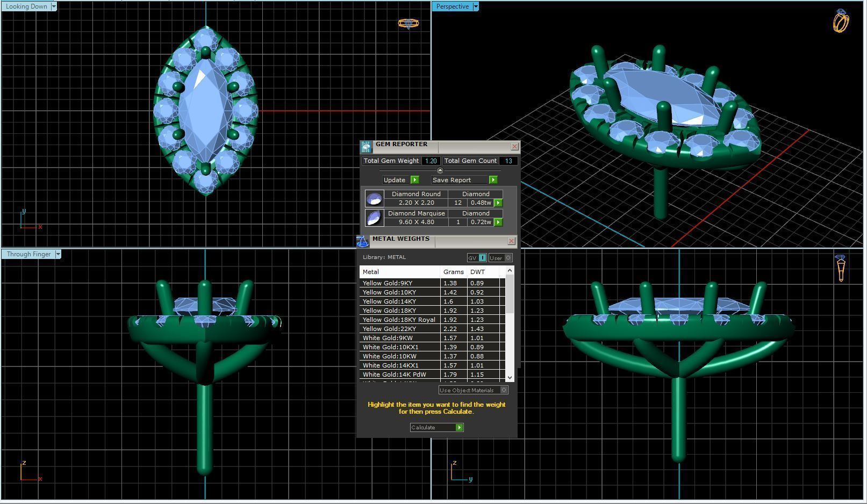Click the metal list scrollbar thumb
This screenshot has width=867, height=504.
(x=510, y=294)
